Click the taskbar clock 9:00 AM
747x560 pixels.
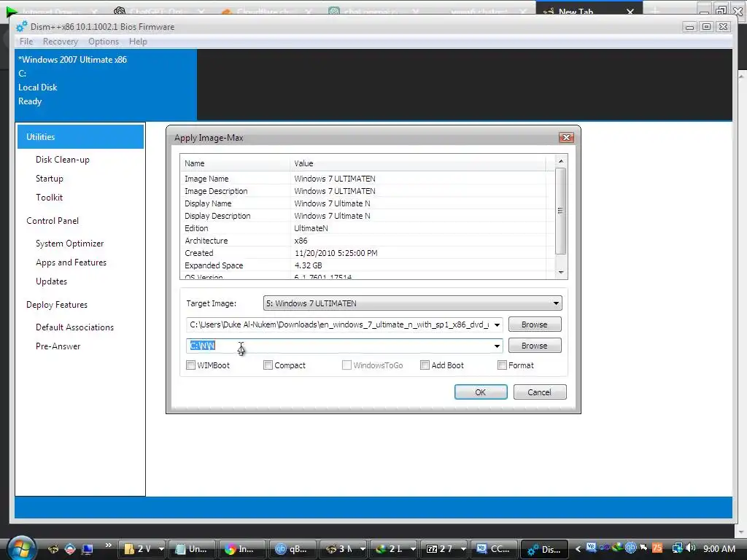click(x=719, y=548)
